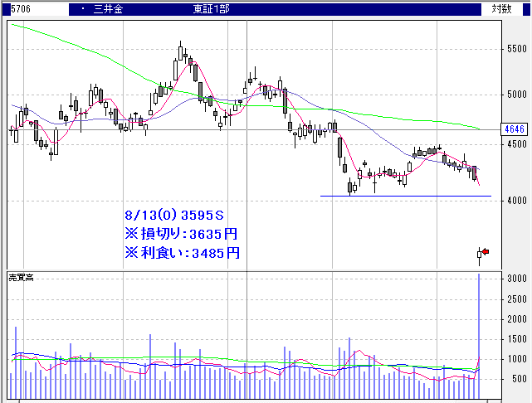Click the 4646 current price tag
The height and width of the screenshot is (403, 532).
click(x=515, y=129)
